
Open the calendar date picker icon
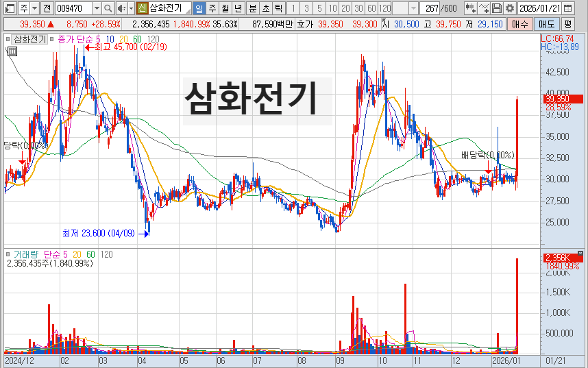coord(567,8)
